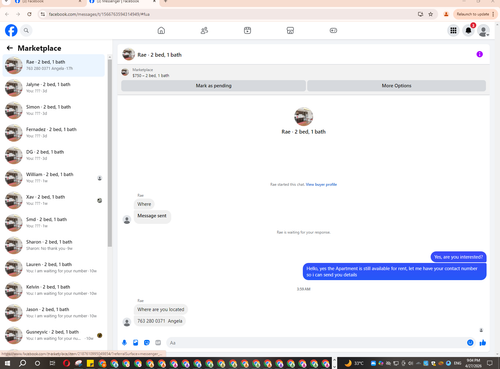Screen dimensions: 500x369
Task: Open the Rae - 2 bed, 1 bath chat header
Action: tap(152, 55)
